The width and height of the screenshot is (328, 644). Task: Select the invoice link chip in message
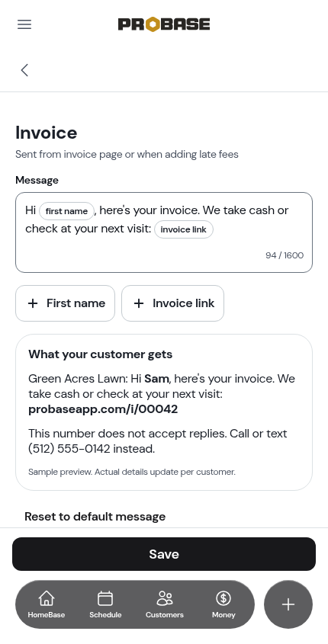(184, 229)
